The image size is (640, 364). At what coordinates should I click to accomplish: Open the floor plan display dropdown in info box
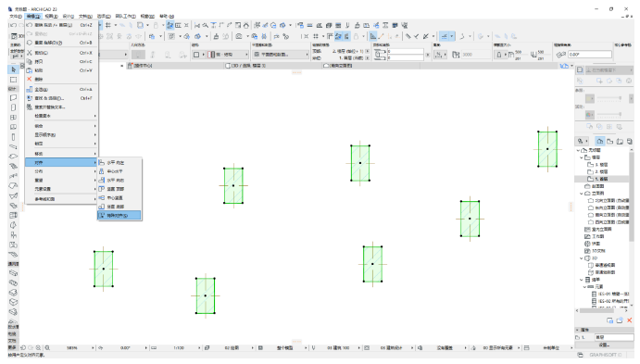[281, 55]
